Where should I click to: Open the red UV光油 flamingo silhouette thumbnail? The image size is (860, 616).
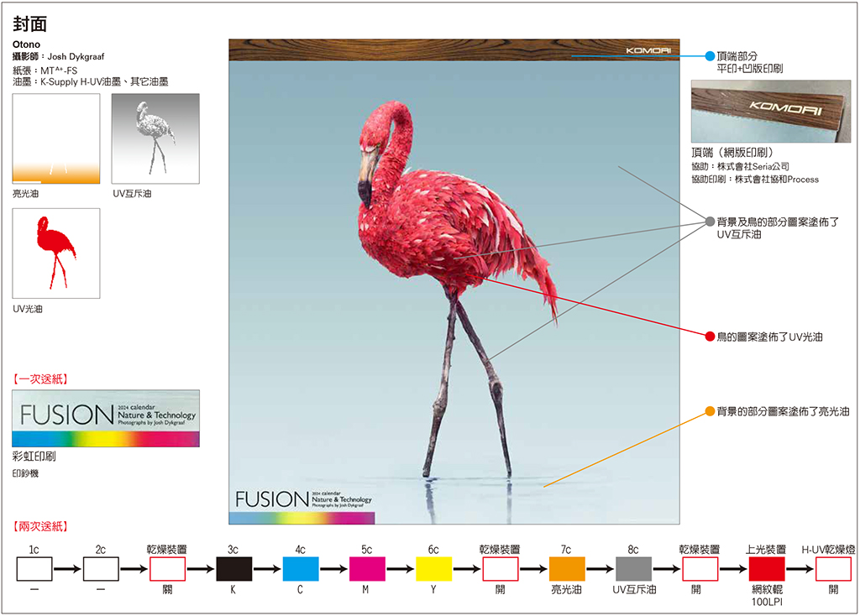[x=56, y=253]
